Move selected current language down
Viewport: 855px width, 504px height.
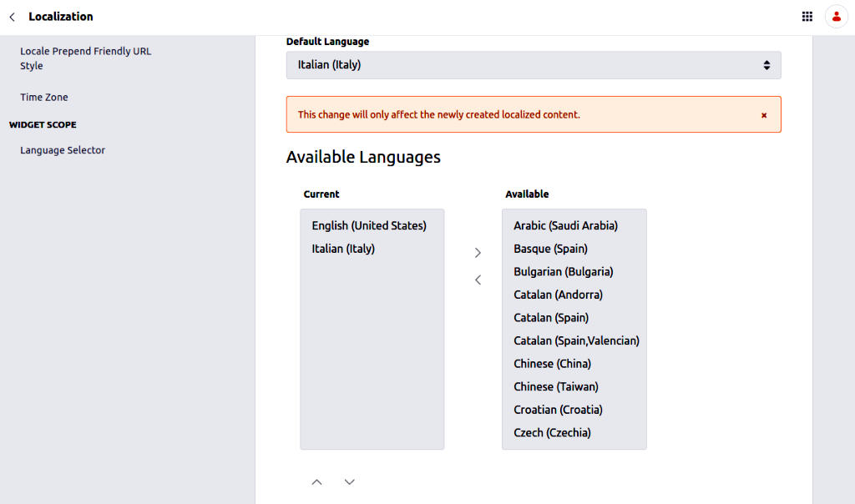(x=350, y=482)
